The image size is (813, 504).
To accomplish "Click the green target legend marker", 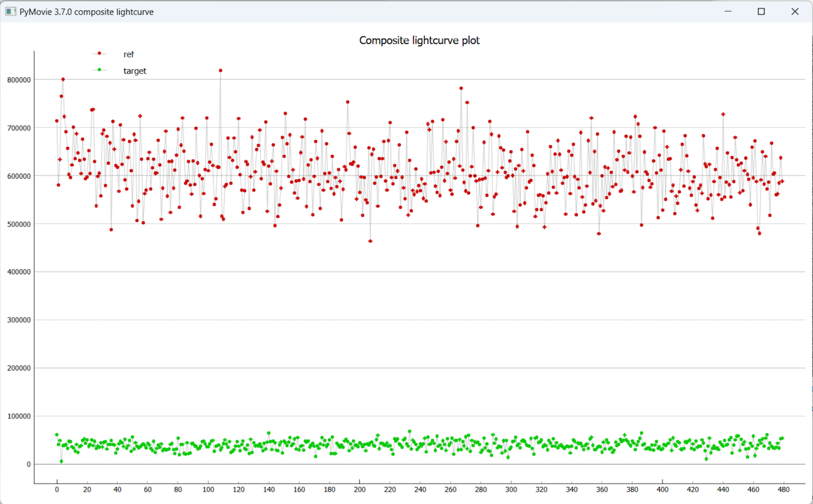I will click(x=99, y=70).
